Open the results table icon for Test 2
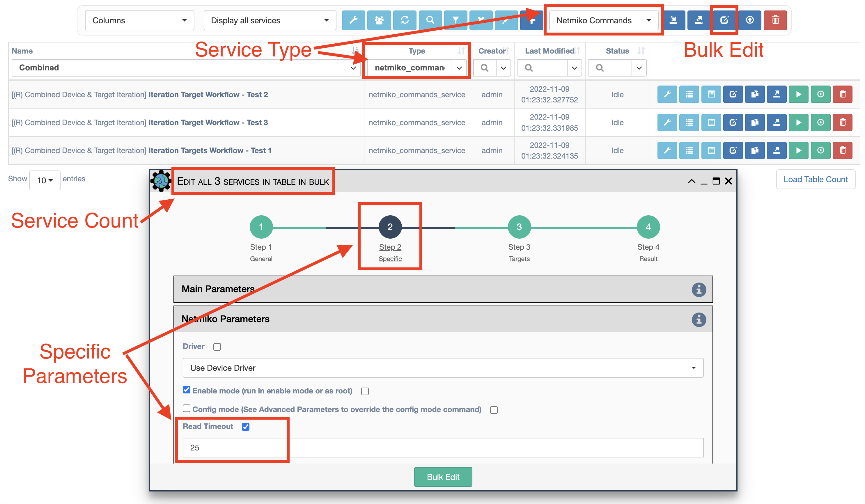Viewport: 865px width, 504px height. 711,94
